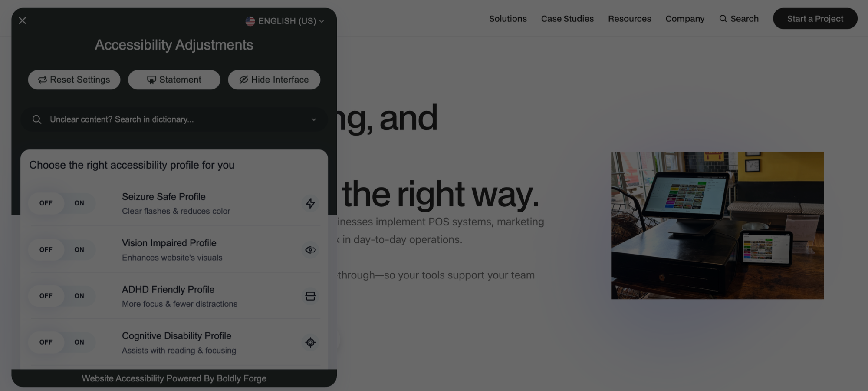
Task: Turn ON the Vision Impaired Profile
Action: (x=79, y=249)
